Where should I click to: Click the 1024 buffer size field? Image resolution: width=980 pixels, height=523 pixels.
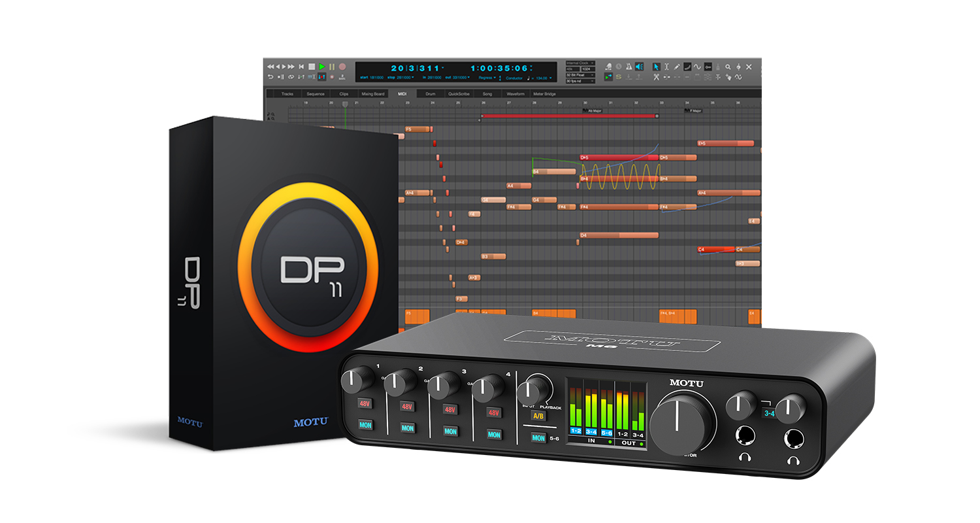coord(588,69)
